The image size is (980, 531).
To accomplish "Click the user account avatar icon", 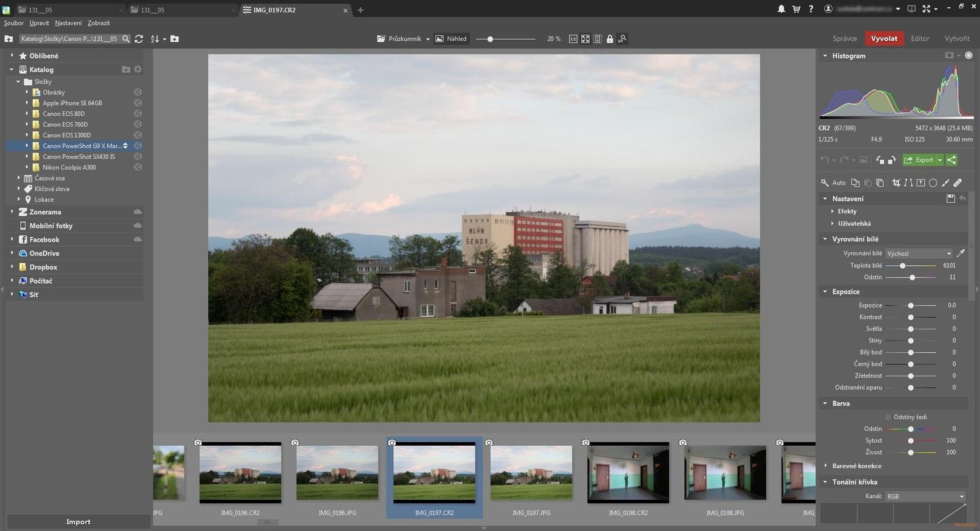I will tap(828, 9).
